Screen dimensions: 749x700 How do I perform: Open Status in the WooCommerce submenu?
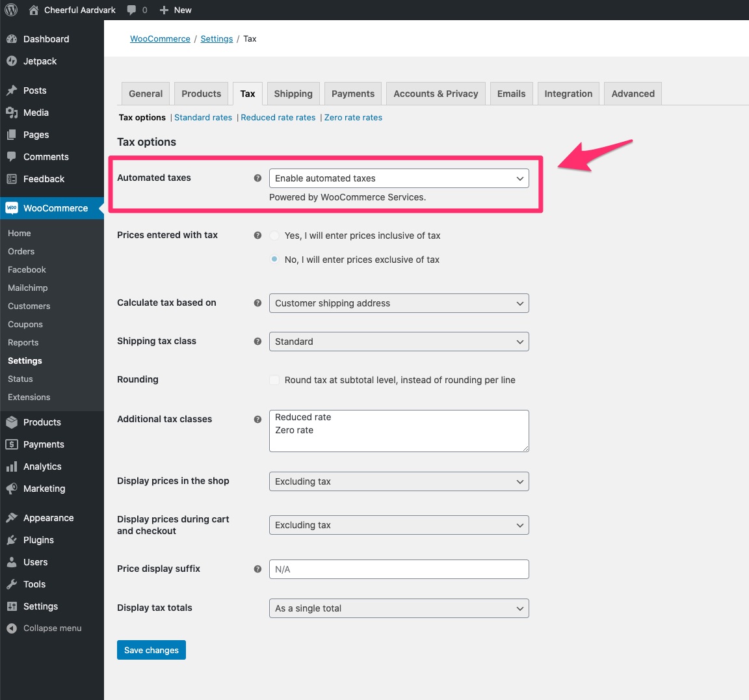(20, 379)
